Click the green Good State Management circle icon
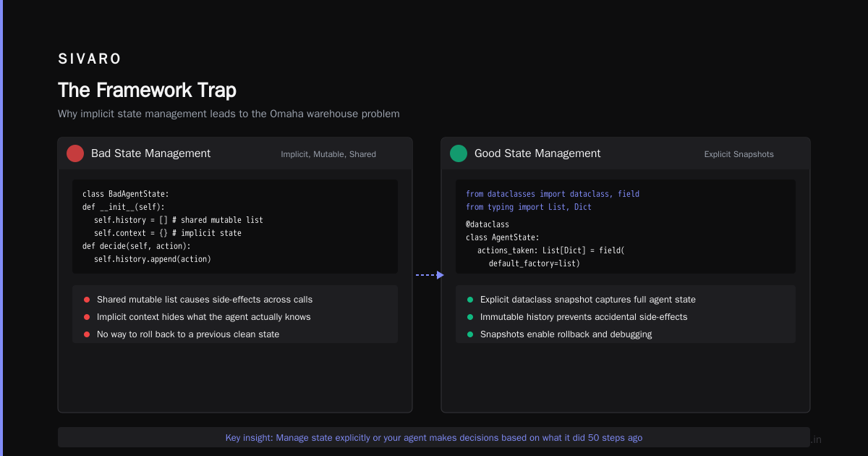The image size is (868, 456). [x=459, y=153]
